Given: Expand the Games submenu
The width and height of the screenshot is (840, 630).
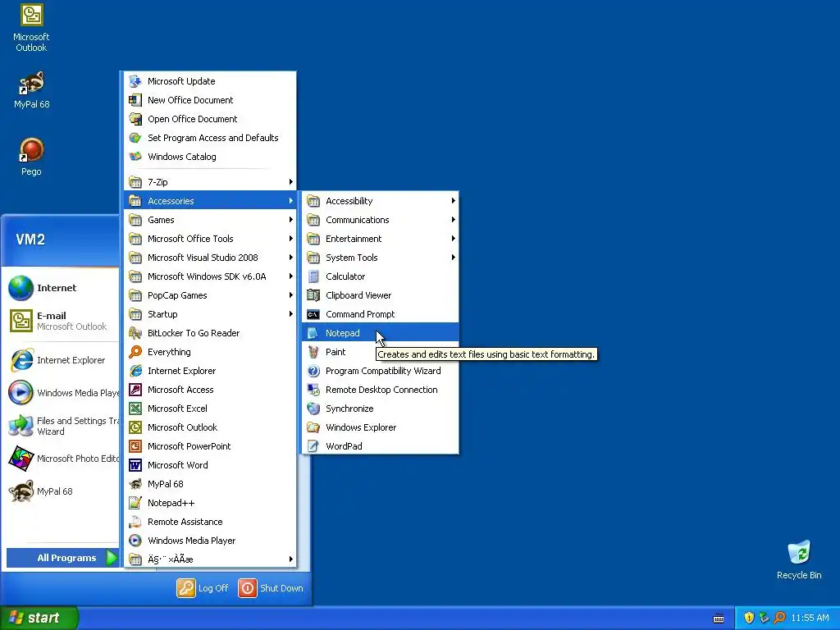Looking at the screenshot, I should (210, 220).
